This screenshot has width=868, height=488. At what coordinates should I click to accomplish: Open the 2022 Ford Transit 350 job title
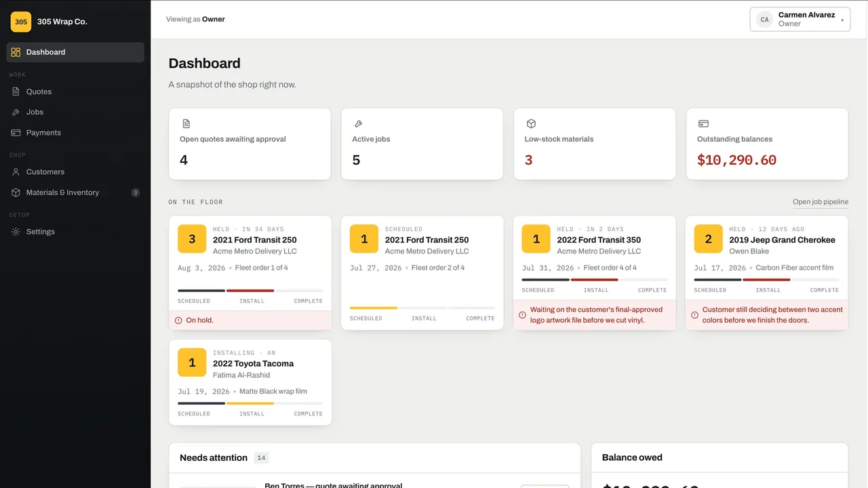click(599, 240)
